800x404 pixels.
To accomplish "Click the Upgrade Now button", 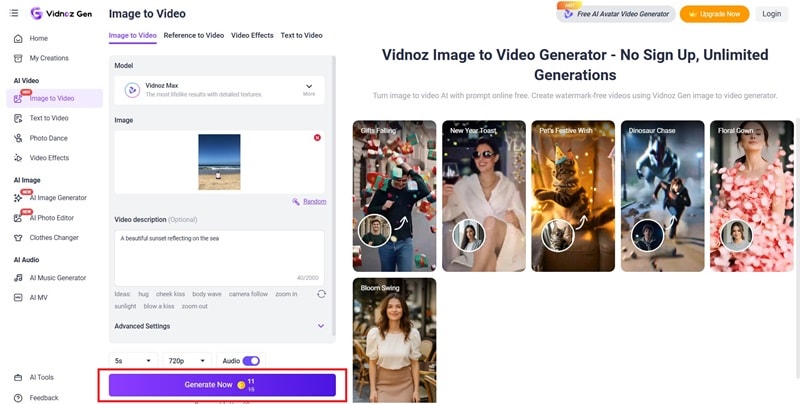I will 714,14.
